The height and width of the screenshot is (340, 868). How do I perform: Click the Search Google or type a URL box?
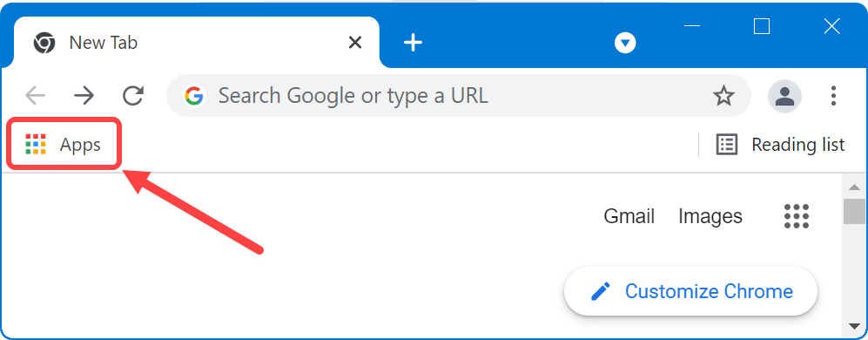pyautogui.click(x=458, y=96)
